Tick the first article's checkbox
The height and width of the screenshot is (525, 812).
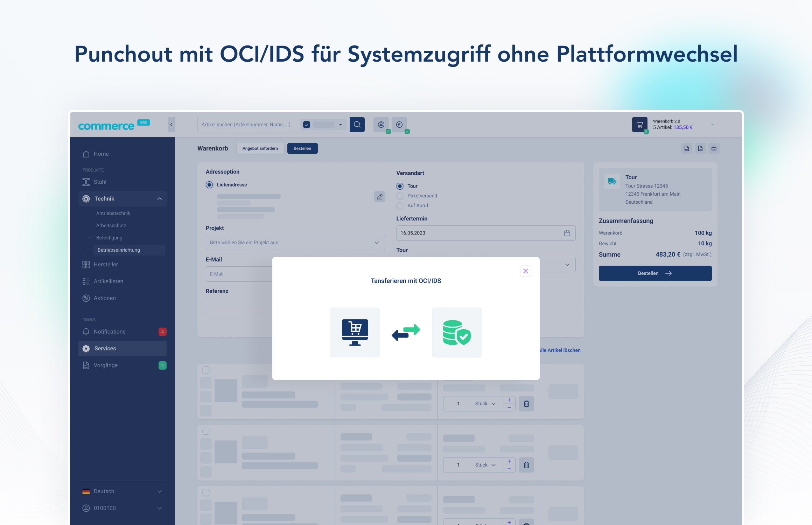[206, 370]
